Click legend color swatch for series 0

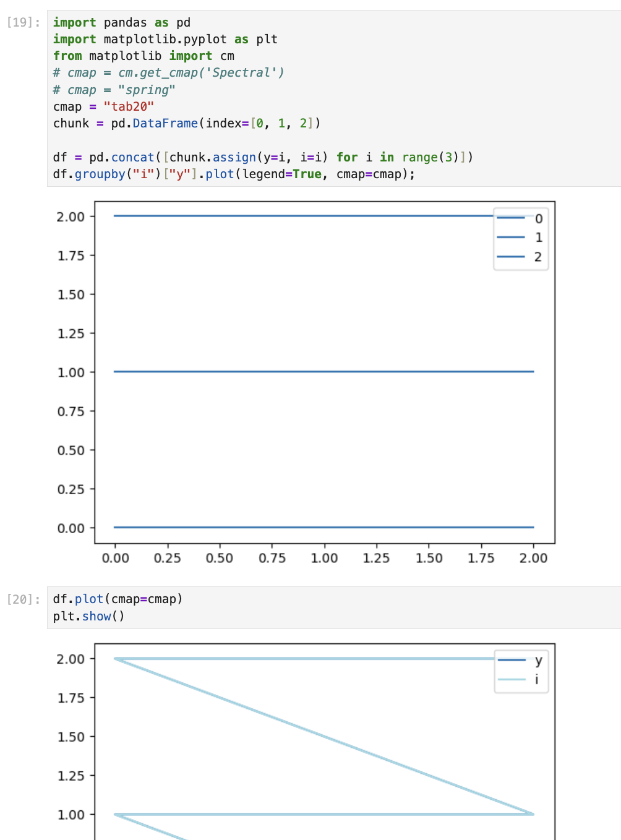pyautogui.click(x=511, y=218)
